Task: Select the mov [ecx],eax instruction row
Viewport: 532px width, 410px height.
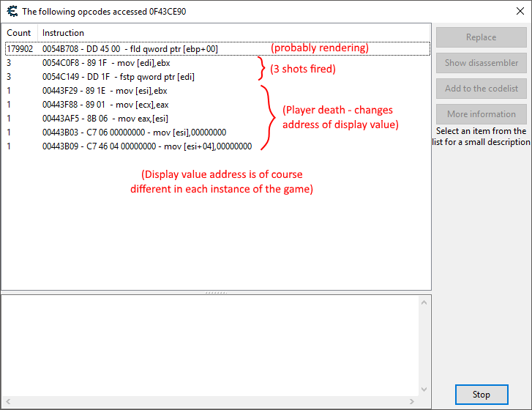Action: point(106,105)
